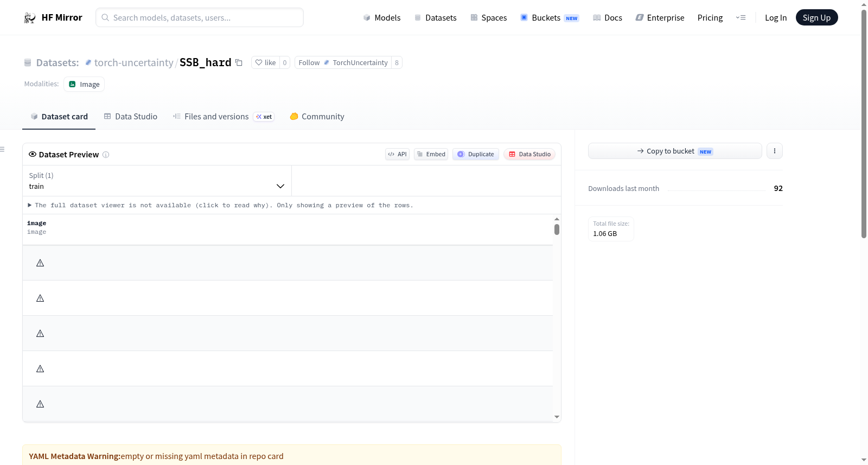Open the Community tab
Viewport: 868px width, 465px height.
(x=317, y=117)
